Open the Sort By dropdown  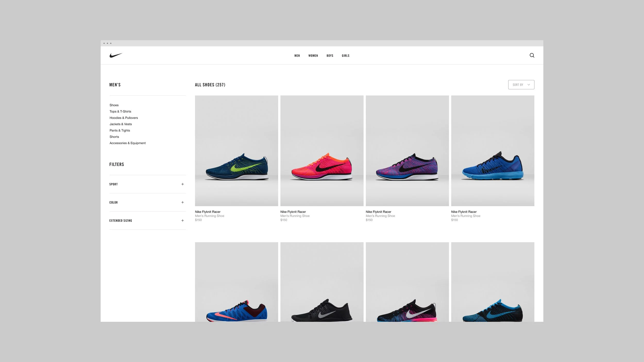(x=521, y=85)
